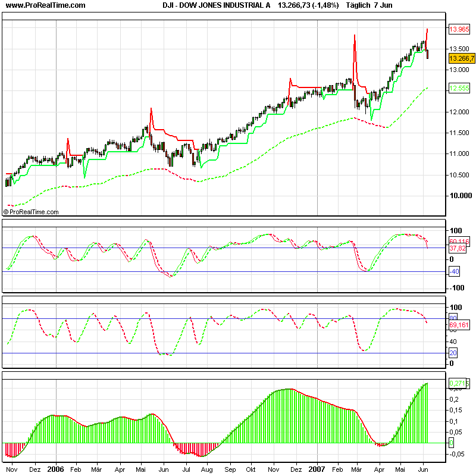Image resolution: width=476 pixels, height=476 pixels.
Task: Click the Sep month label on time axis
Action: [x=230, y=469]
